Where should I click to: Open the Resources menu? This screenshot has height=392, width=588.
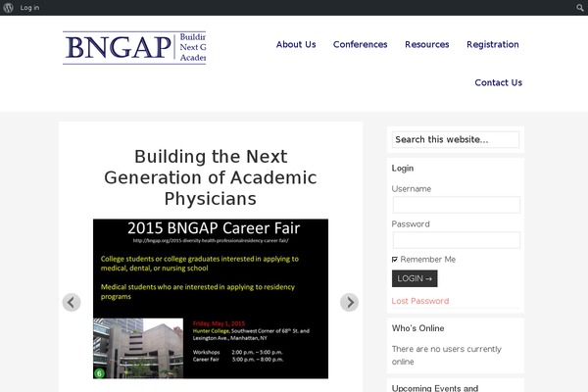[x=426, y=44]
